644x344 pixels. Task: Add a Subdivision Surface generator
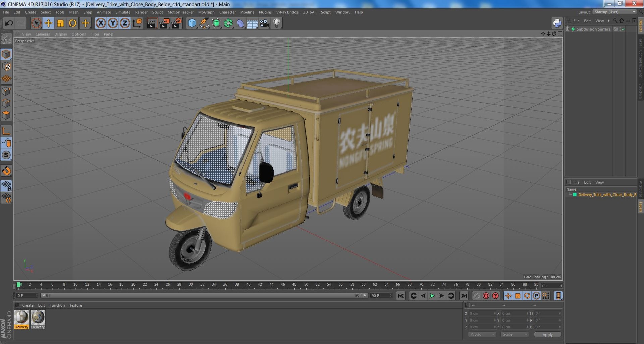(x=216, y=23)
